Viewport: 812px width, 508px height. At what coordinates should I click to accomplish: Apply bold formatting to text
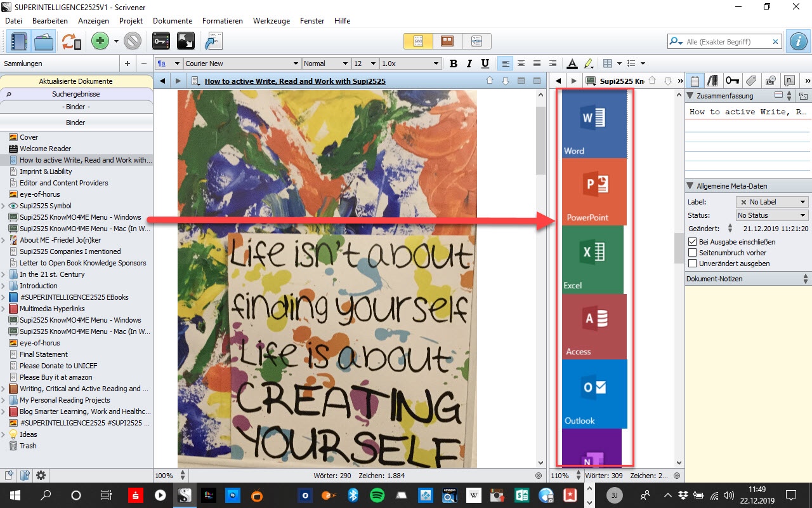pos(453,63)
